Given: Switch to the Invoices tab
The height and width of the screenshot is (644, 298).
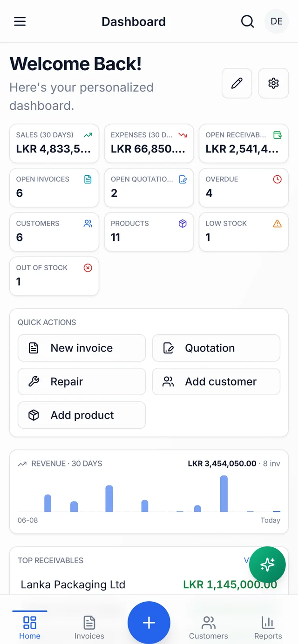Looking at the screenshot, I should coord(89,627).
